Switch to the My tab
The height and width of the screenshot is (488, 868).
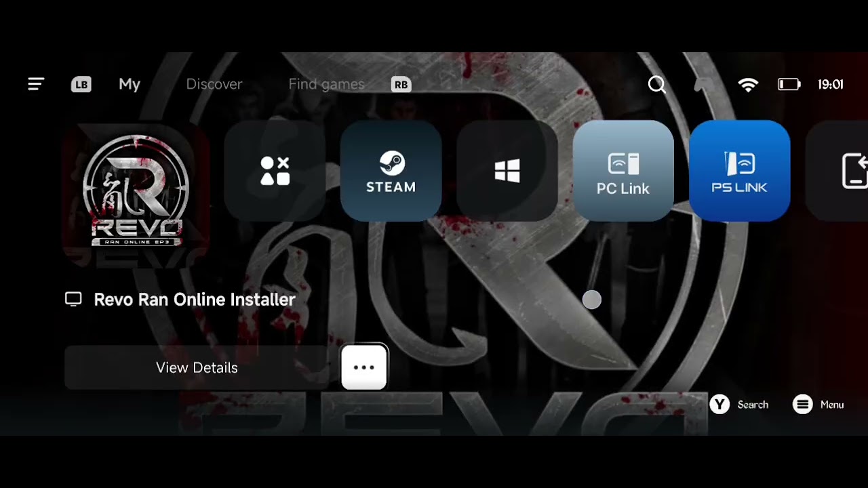tap(130, 84)
